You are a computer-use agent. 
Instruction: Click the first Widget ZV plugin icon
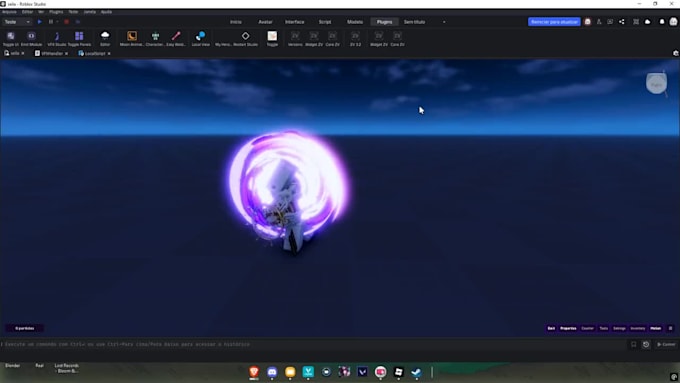(x=314, y=38)
